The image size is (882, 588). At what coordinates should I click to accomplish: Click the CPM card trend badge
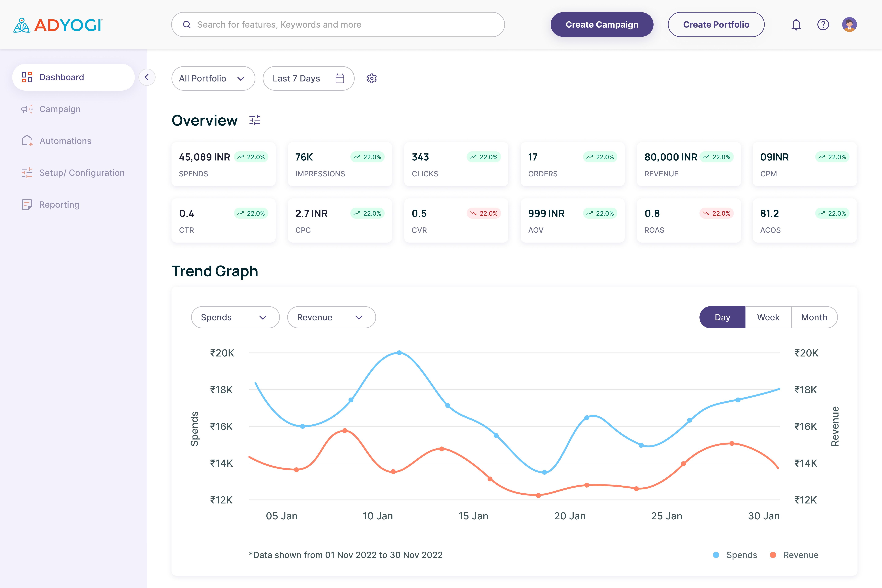point(832,157)
